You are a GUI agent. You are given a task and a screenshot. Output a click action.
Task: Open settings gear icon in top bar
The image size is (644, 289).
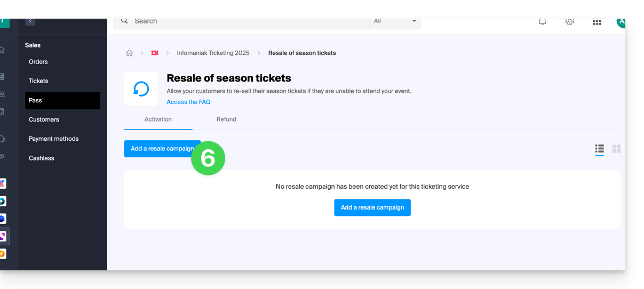click(569, 22)
